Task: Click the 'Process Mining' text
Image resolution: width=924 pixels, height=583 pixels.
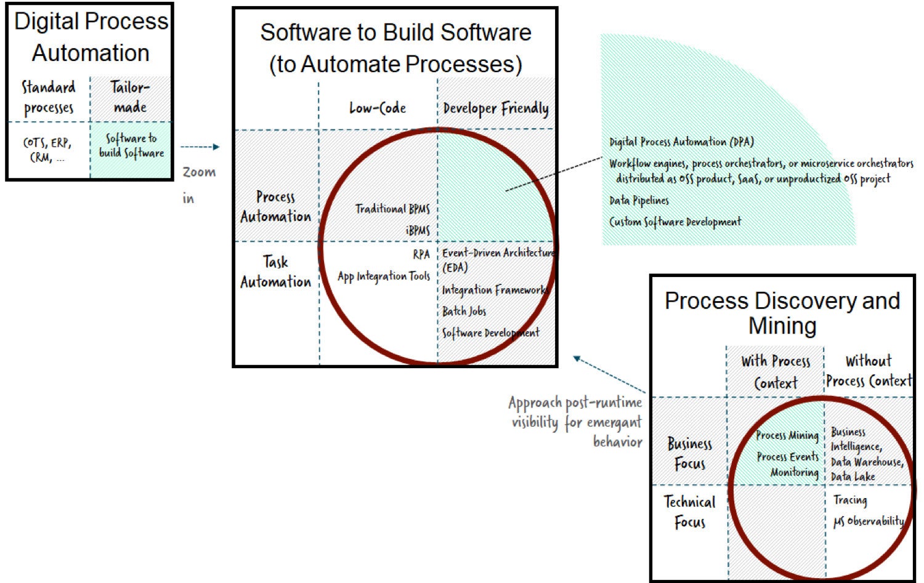Action: point(787,435)
